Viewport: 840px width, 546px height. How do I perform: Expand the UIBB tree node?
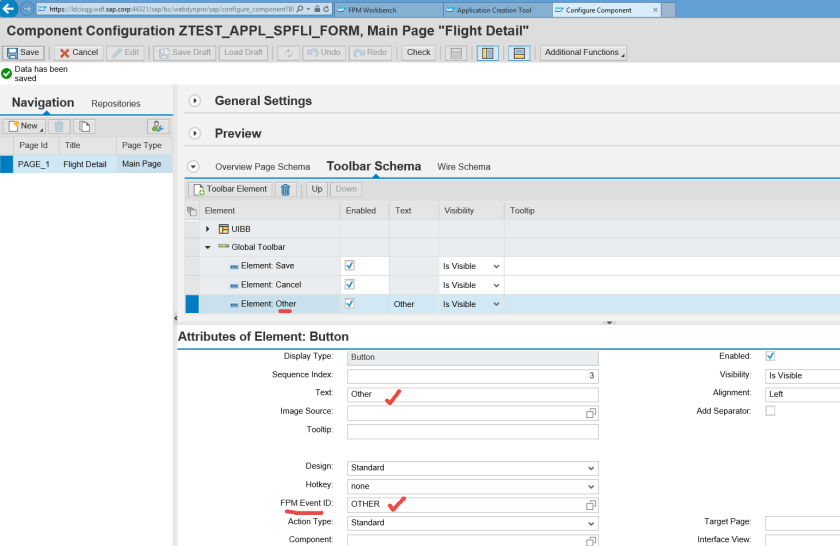tap(209, 229)
